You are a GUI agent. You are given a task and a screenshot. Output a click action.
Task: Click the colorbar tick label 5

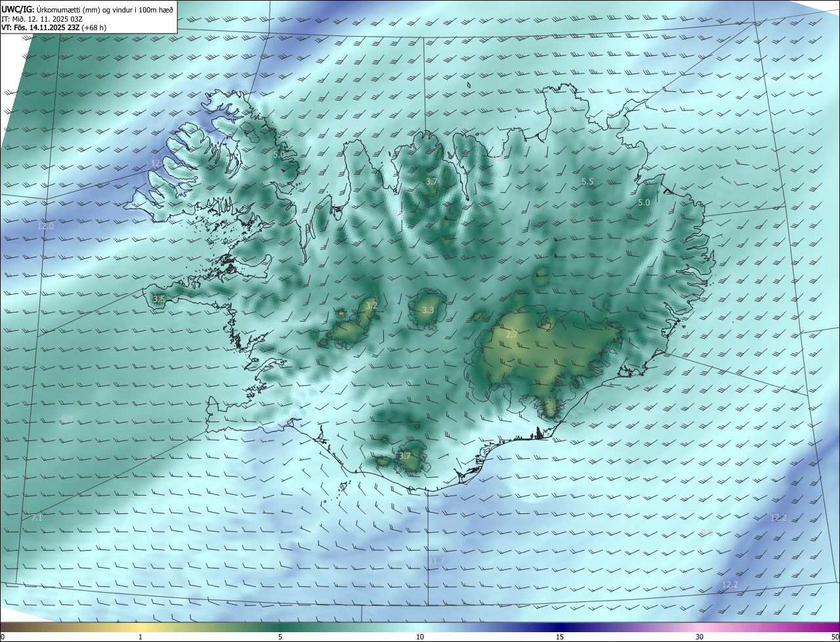[280, 637]
